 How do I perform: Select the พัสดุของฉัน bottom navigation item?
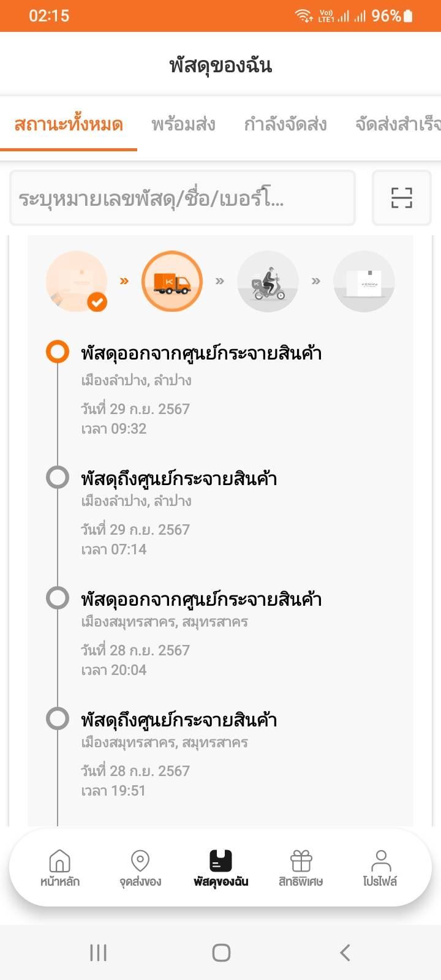coord(221,868)
